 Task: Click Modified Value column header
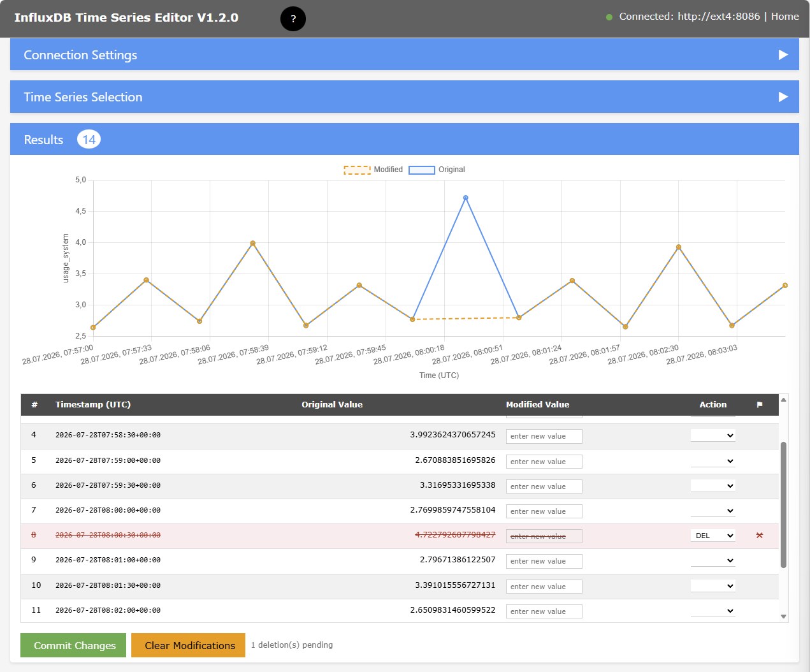coord(537,404)
